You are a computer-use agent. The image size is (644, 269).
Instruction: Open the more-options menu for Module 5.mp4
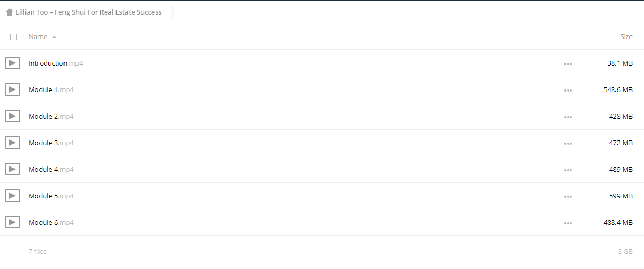(568, 197)
